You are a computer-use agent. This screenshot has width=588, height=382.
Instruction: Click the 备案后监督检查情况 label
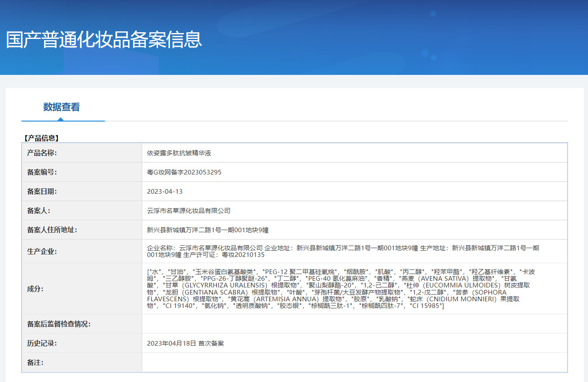click(59, 324)
